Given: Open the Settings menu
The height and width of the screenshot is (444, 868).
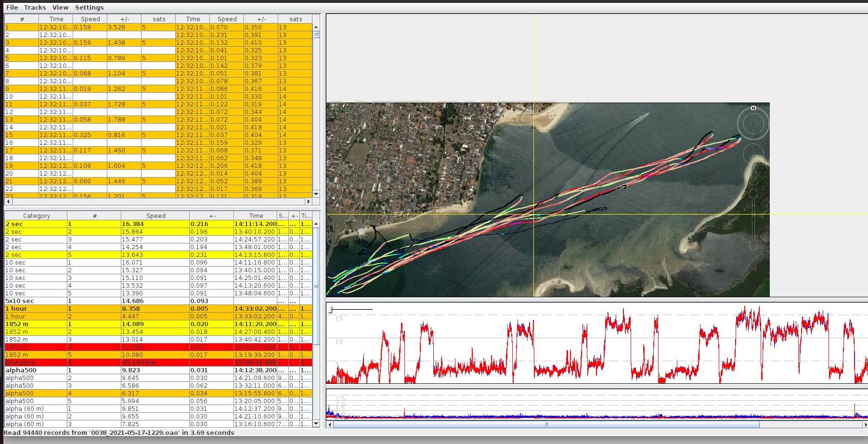Looking at the screenshot, I should pos(89,7).
